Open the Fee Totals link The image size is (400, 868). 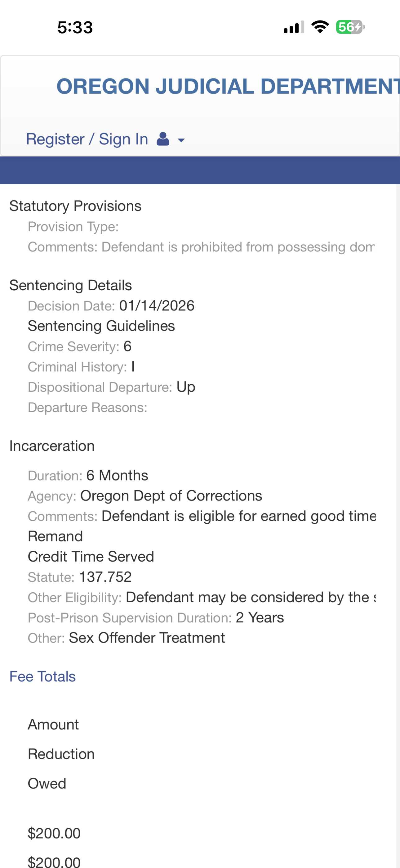(42, 676)
